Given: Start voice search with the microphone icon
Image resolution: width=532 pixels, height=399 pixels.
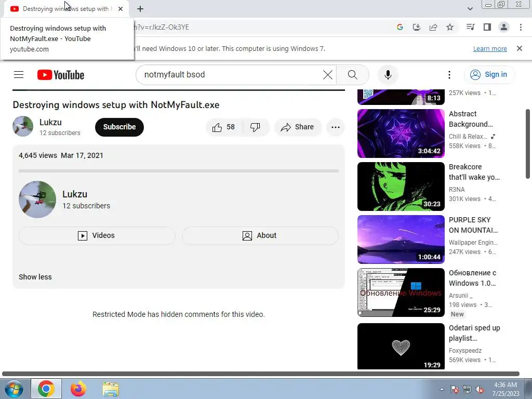Looking at the screenshot, I should click(388, 75).
